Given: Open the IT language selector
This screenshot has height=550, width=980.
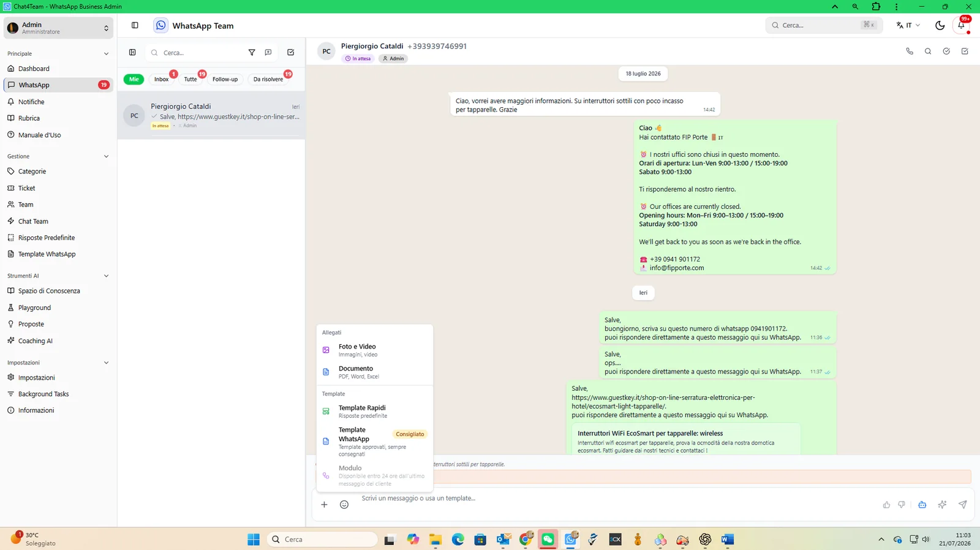Looking at the screenshot, I should [908, 25].
